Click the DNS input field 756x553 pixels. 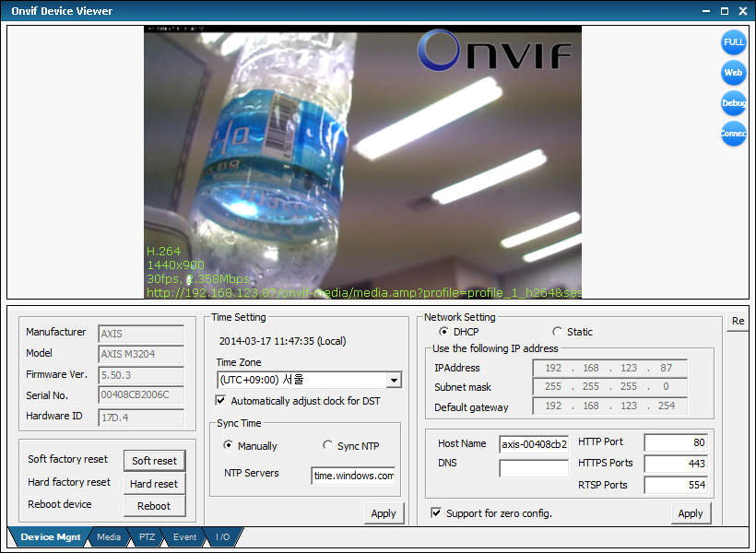click(x=534, y=468)
